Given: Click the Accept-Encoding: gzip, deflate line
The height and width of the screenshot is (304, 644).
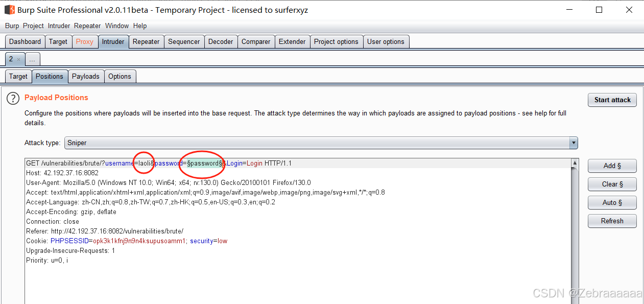Looking at the screenshot, I should 71,212.
